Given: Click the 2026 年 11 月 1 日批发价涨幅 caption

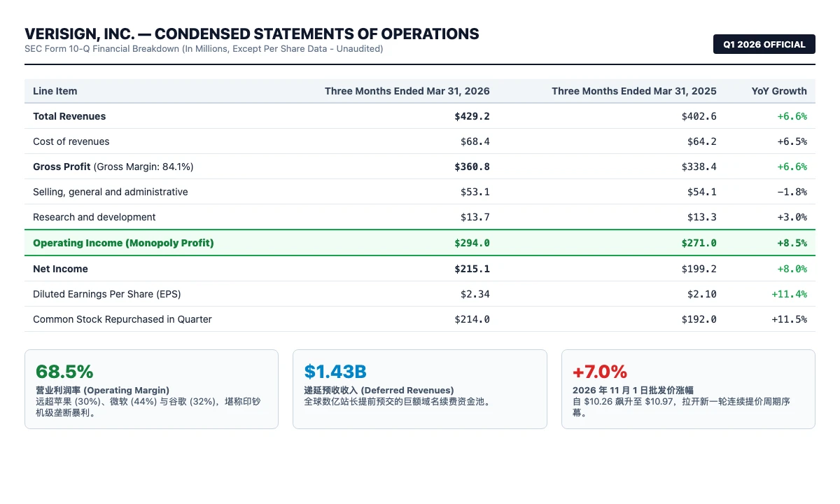Looking at the screenshot, I should pyautogui.click(x=633, y=390).
